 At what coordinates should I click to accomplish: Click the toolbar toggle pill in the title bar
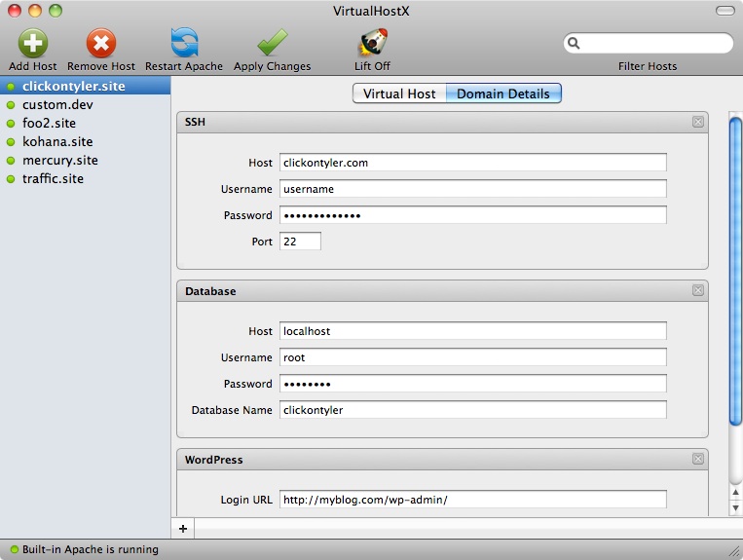(725, 12)
